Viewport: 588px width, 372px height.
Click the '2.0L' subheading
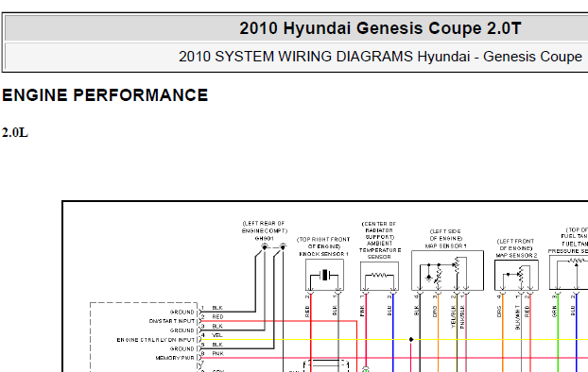coord(15,132)
